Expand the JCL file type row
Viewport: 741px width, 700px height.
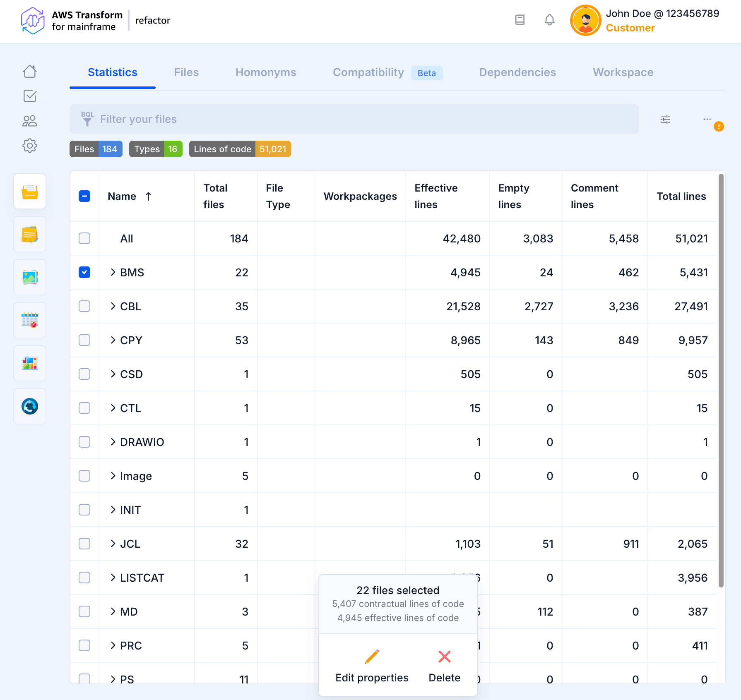(x=113, y=544)
